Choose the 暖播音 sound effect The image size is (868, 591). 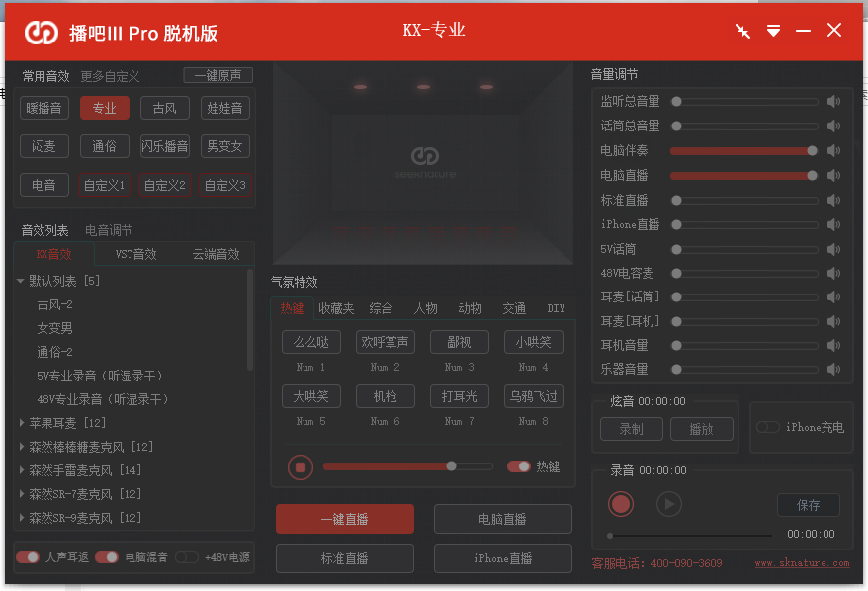[x=44, y=108]
